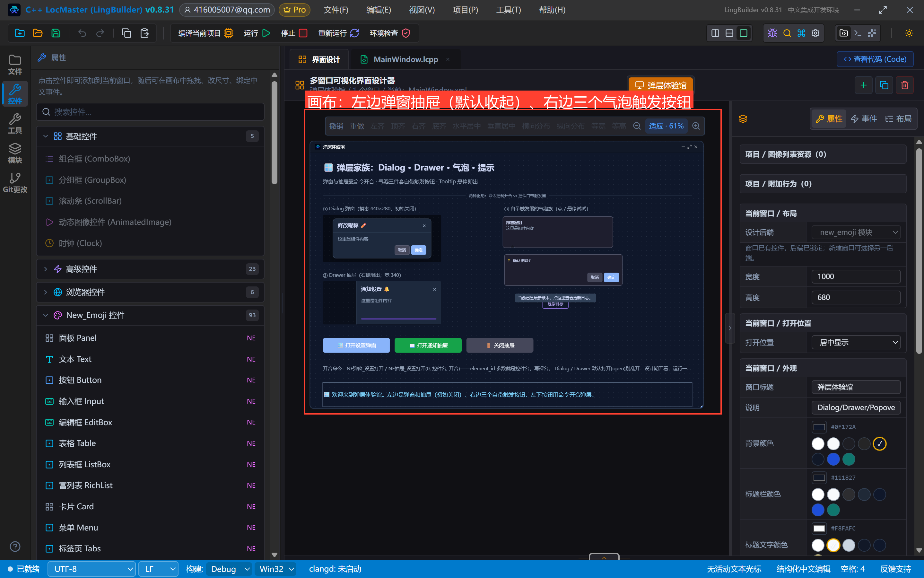The height and width of the screenshot is (578, 924).
Task: Toggle the sun theme icon
Action: (909, 33)
